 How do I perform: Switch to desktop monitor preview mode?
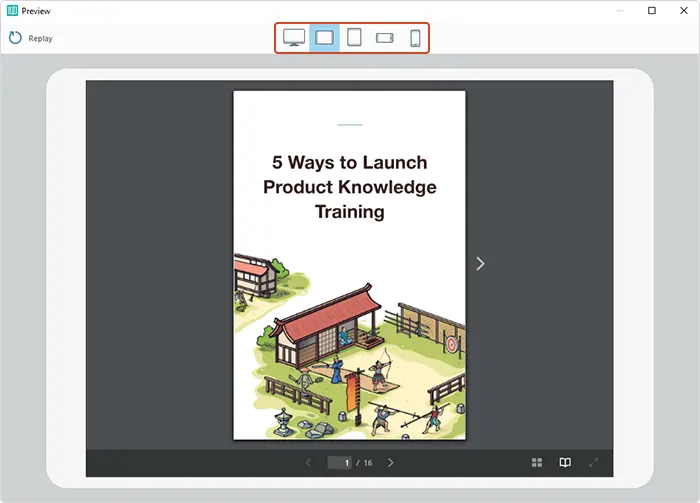294,38
